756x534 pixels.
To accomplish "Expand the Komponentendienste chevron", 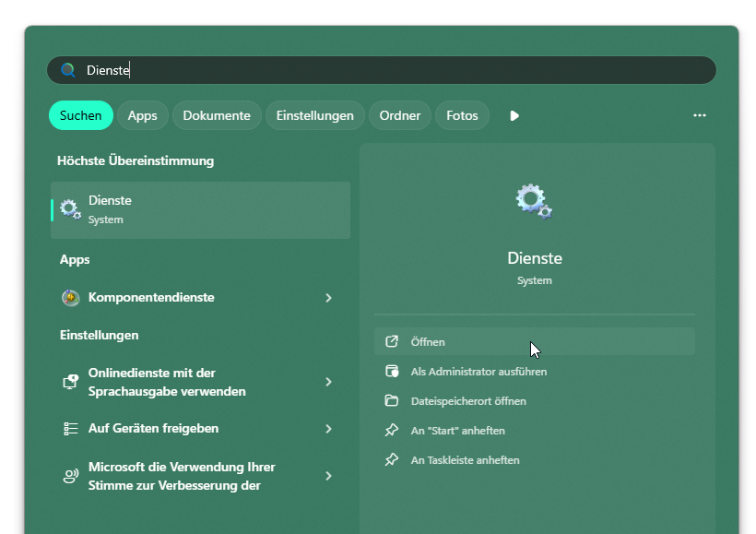I will [329, 298].
